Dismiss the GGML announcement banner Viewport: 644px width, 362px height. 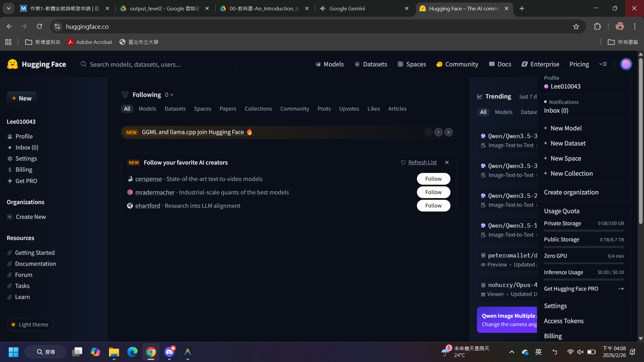click(448, 132)
